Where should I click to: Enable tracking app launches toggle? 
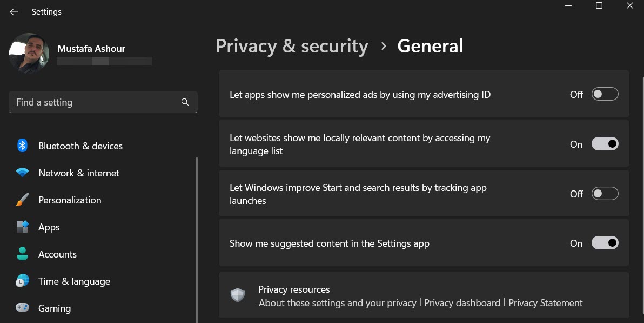click(605, 193)
